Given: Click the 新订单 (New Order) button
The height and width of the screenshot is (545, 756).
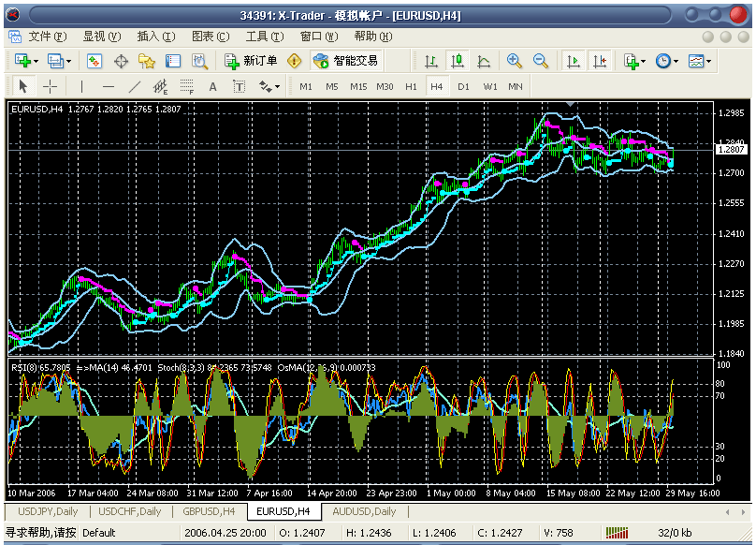Looking at the screenshot, I should point(251,61).
